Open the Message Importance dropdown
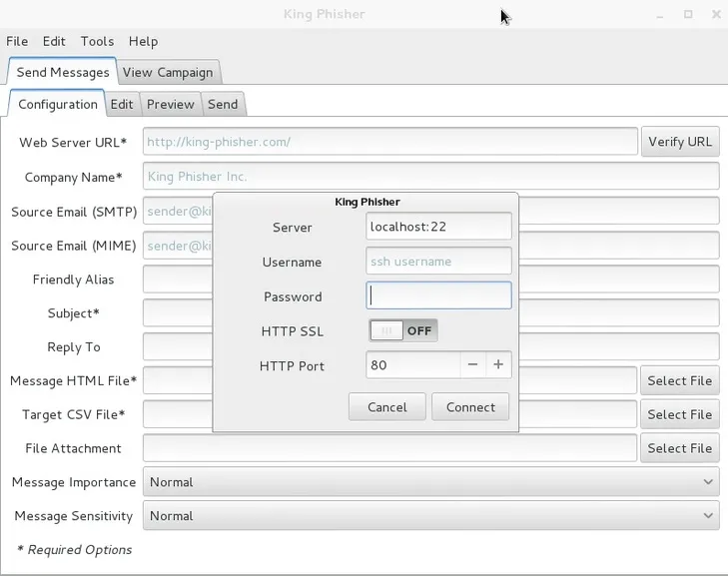 (430, 482)
